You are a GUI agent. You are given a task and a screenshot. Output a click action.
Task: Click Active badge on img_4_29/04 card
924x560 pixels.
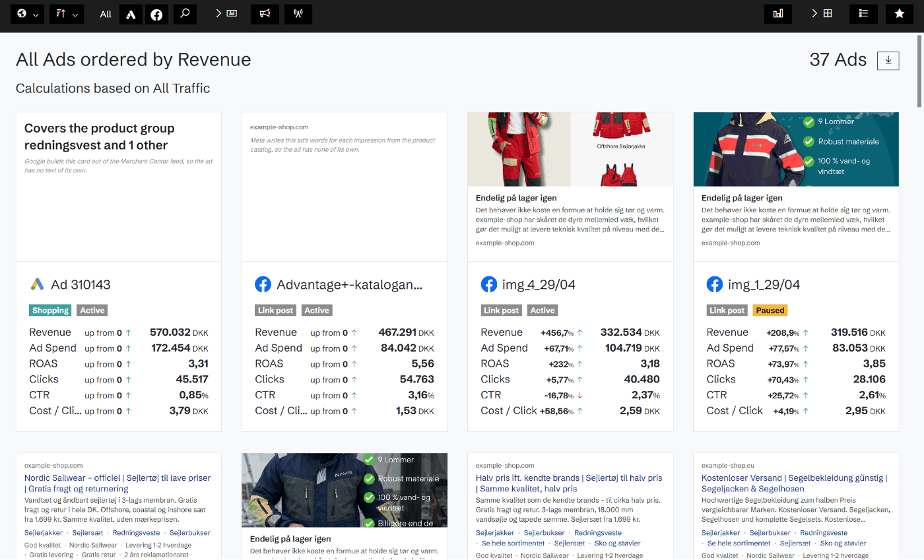click(543, 310)
